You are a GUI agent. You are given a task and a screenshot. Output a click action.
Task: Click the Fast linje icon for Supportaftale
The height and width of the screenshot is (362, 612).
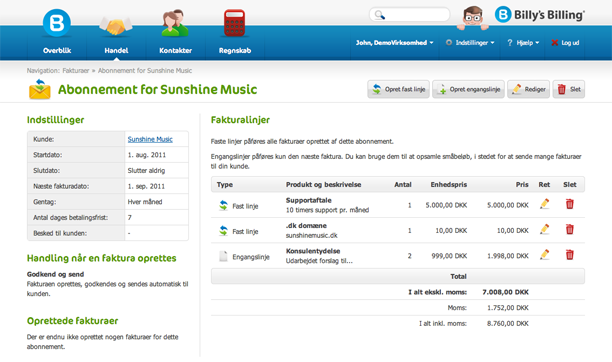[223, 205]
